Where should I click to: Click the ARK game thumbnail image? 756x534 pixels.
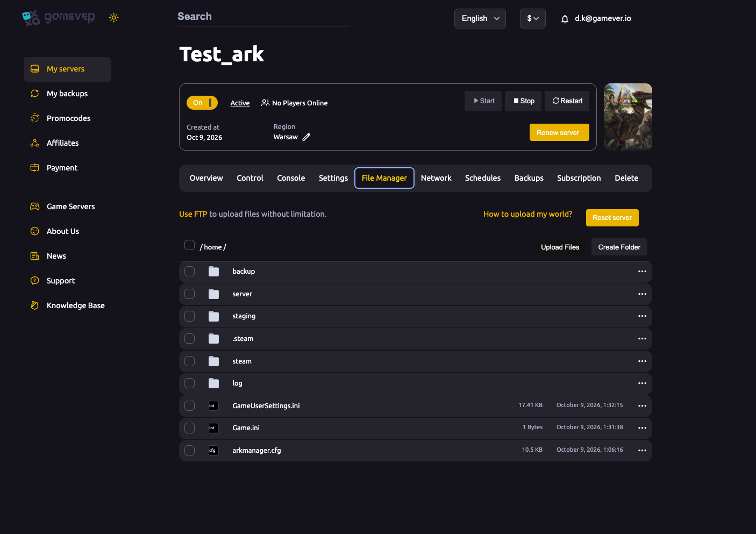tap(628, 117)
